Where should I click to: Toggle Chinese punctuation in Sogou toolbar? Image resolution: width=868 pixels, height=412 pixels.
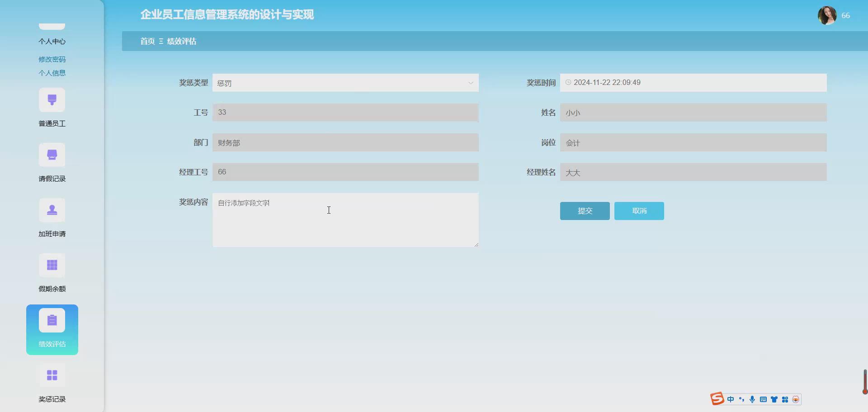point(742,399)
